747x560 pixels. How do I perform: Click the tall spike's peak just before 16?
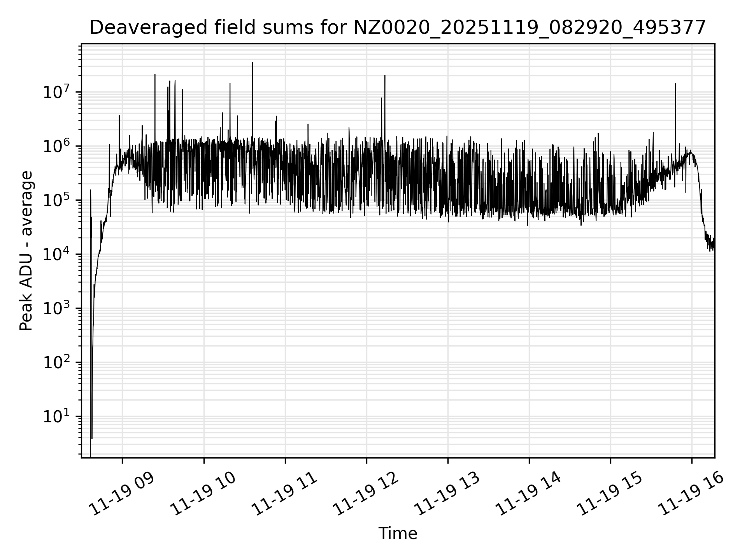pyautogui.click(x=675, y=84)
